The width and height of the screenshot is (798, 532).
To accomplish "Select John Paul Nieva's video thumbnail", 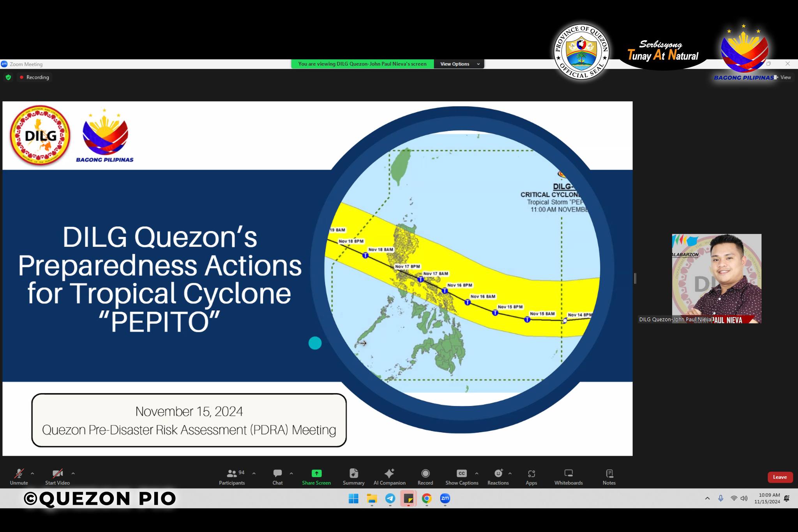I will pos(717,278).
